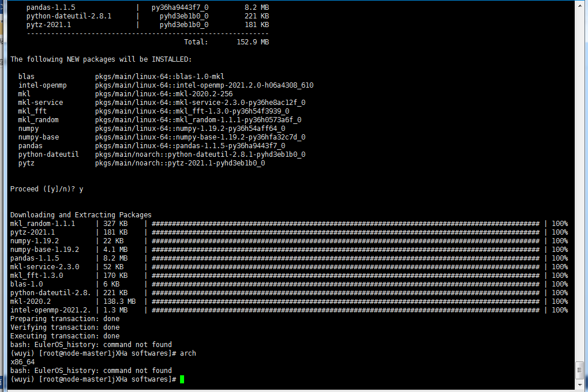The height and width of the screenshot is (392, 588).
Task: Click the 4.1 MB size value
Action: (115, 249)
